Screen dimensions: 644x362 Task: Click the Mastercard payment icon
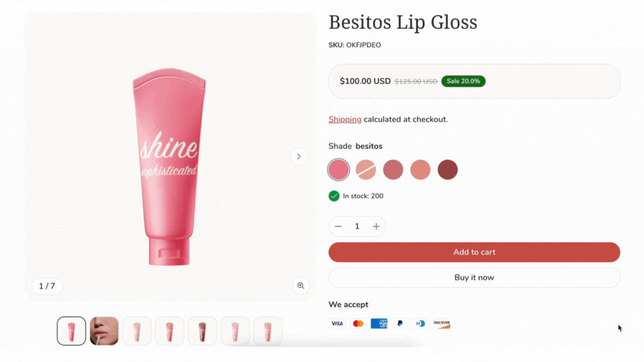pyautogui.click(x=358, y=323)
